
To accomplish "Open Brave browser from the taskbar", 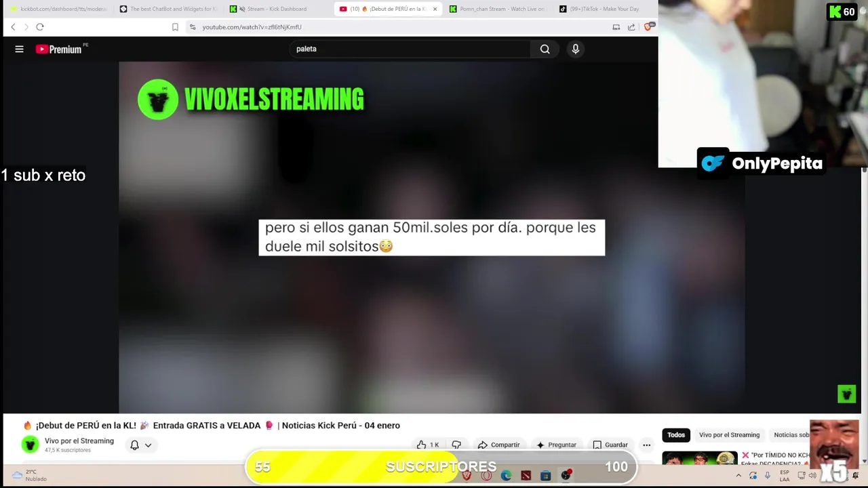I will pyautogui.click(x=467, y=476).
